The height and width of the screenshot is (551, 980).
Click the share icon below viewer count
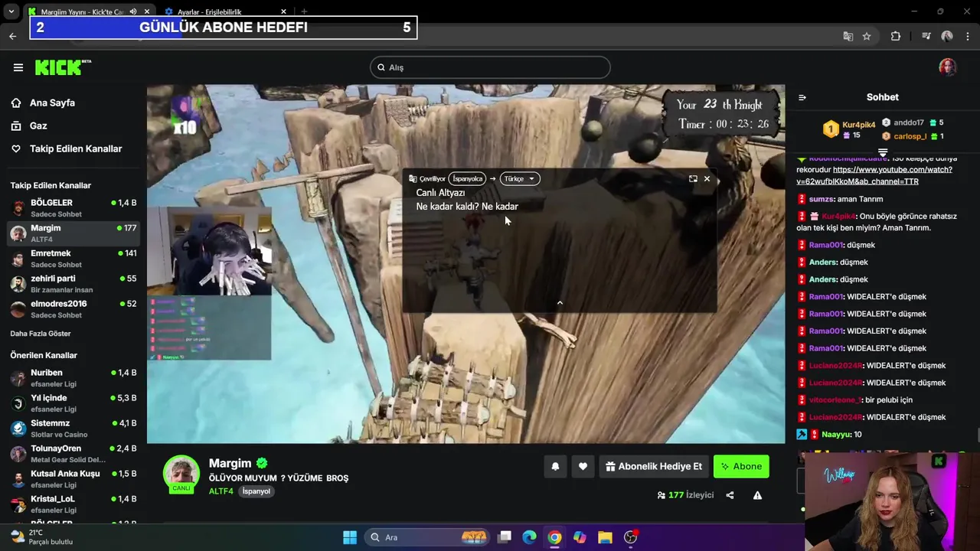click(x=730, y=495)
